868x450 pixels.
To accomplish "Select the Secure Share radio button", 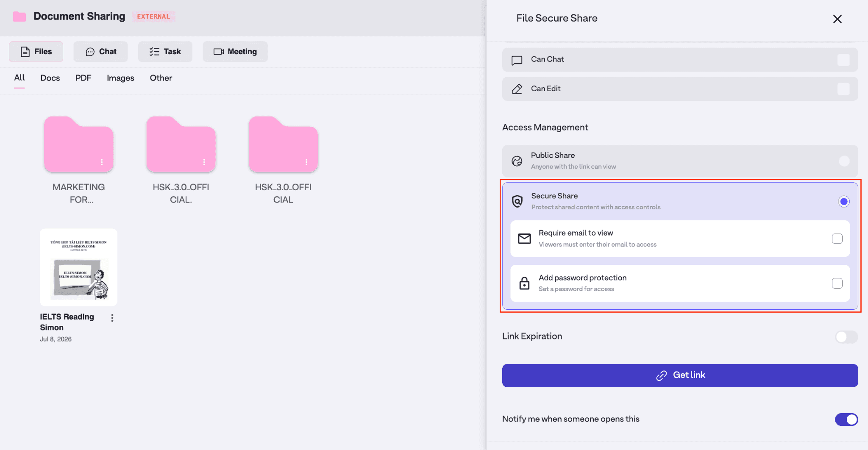I will (x=844, y=202).
